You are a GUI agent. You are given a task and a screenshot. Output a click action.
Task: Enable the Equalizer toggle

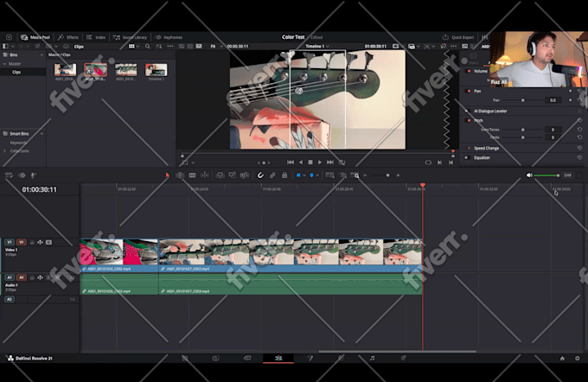[x=467, y=157]
